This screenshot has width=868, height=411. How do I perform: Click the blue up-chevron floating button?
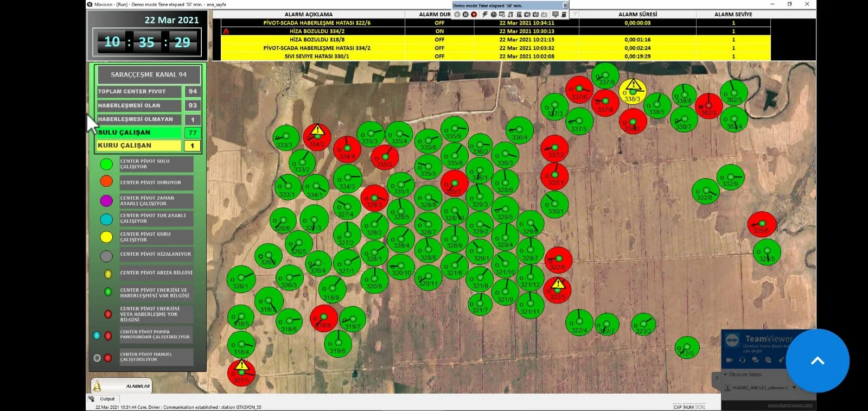tap(817, 361)
